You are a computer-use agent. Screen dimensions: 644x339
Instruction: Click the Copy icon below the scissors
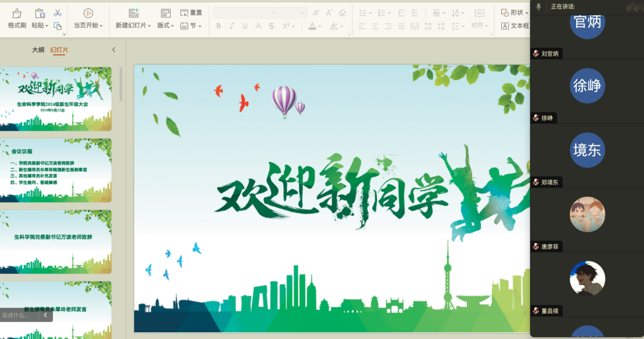click(x=57, y=26)
